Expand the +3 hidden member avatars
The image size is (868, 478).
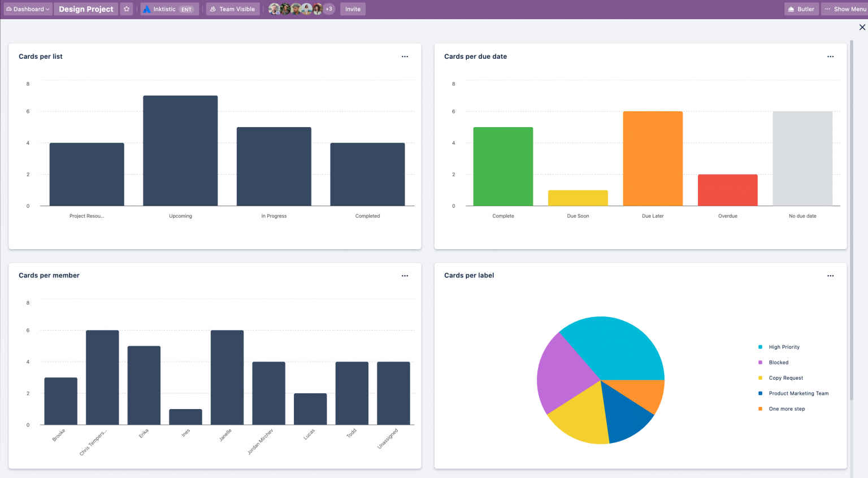point(329,8)
